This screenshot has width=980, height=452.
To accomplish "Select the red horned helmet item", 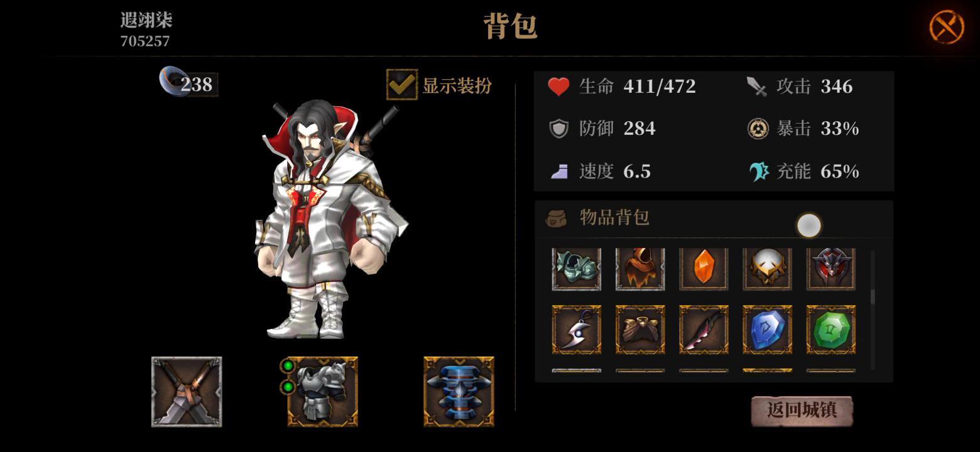I will 831,269.
